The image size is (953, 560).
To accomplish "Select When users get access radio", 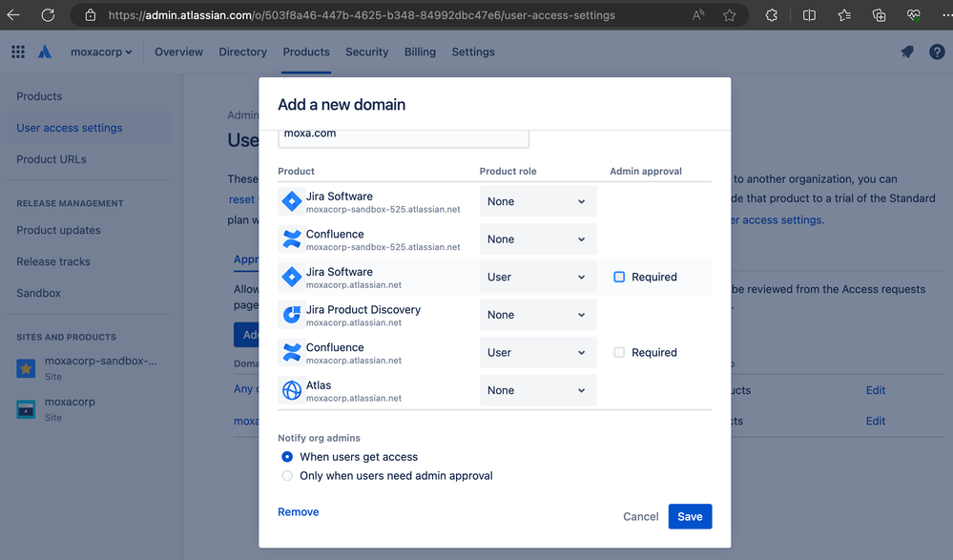I will [287, 457].
